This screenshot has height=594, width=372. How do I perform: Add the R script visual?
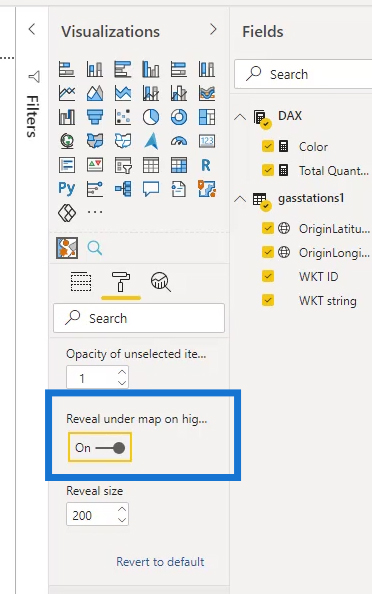(206, 165)
